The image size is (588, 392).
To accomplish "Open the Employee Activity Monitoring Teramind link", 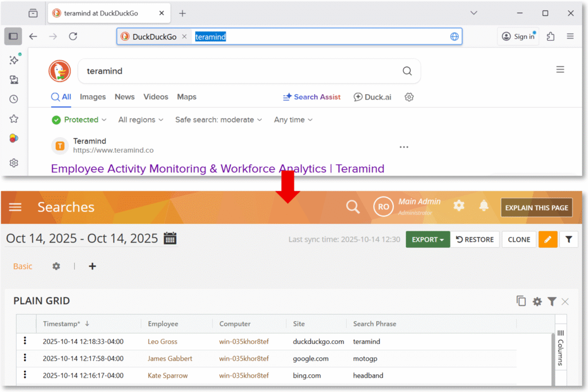I will [x=217, y=168].
